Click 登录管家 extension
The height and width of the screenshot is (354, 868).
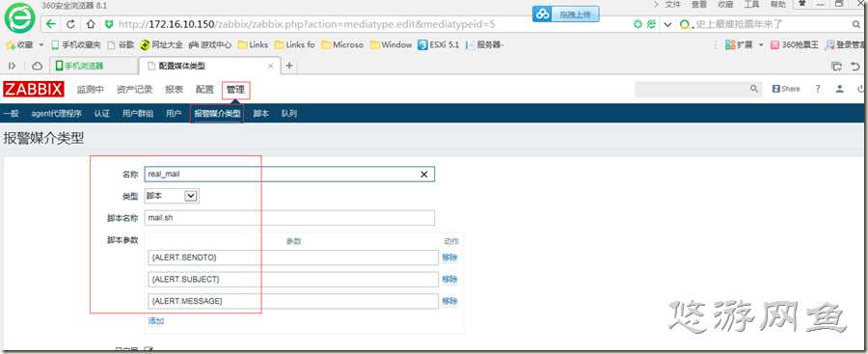(845, 45)
